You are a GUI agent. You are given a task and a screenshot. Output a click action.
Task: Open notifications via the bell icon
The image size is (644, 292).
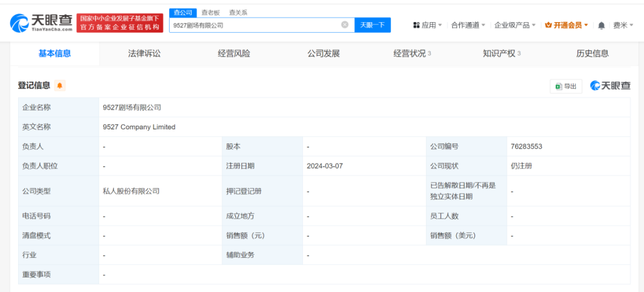[601, 25]
